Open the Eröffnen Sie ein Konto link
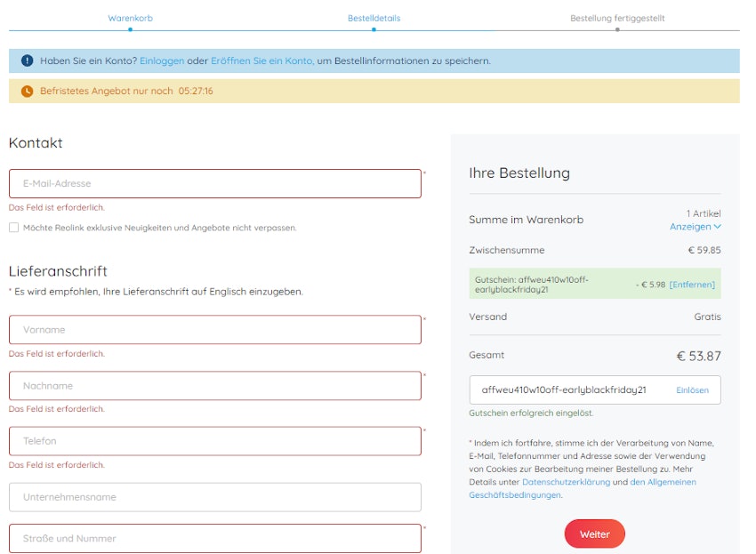The width and height of the screenshot is (756, 554). 261,60
